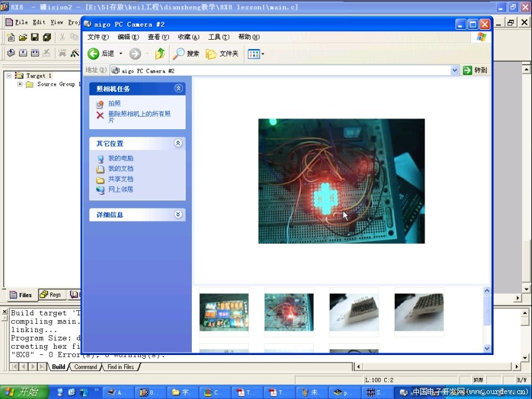Click Build target icon in Keil
Image resolution: width=532 pixels, height=399 pixels.
click(x=23, y=53)
